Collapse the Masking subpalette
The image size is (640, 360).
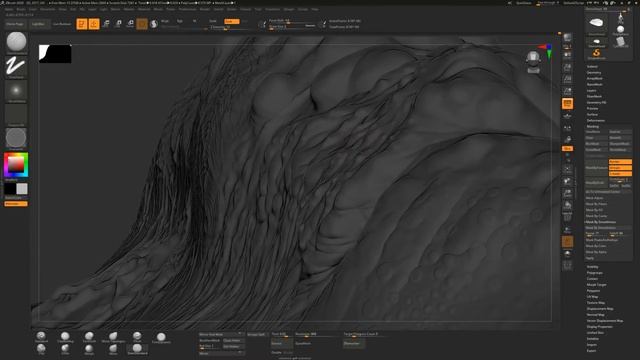[593, 127]
